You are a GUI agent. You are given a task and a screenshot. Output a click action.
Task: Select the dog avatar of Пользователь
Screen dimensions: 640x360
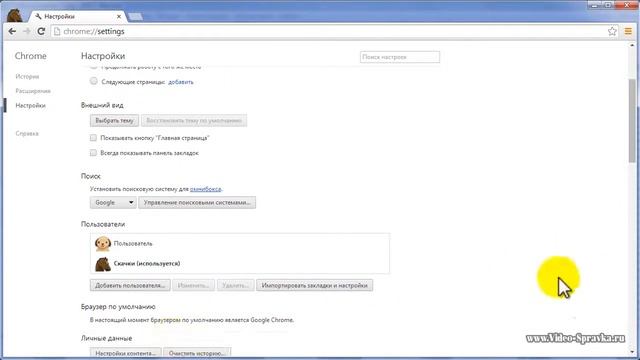tap(103, 244)
